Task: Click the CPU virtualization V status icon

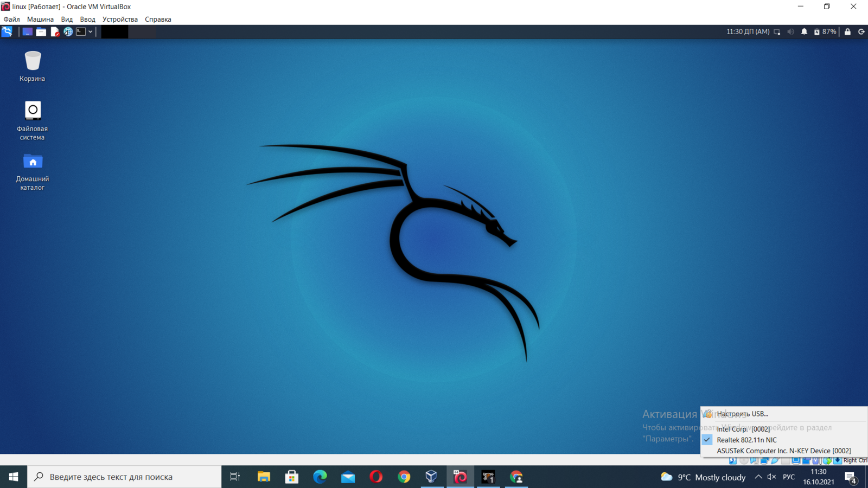Action: pos(816,460)
